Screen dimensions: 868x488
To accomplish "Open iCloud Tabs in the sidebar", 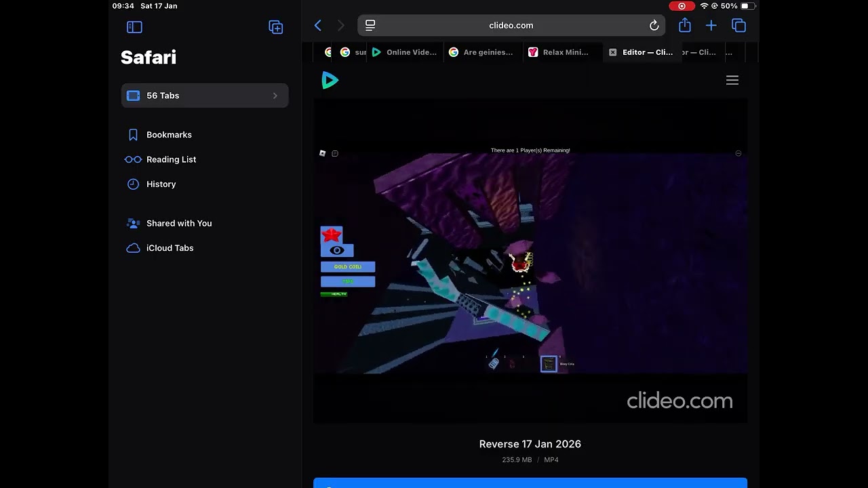I will pos(170,248).
